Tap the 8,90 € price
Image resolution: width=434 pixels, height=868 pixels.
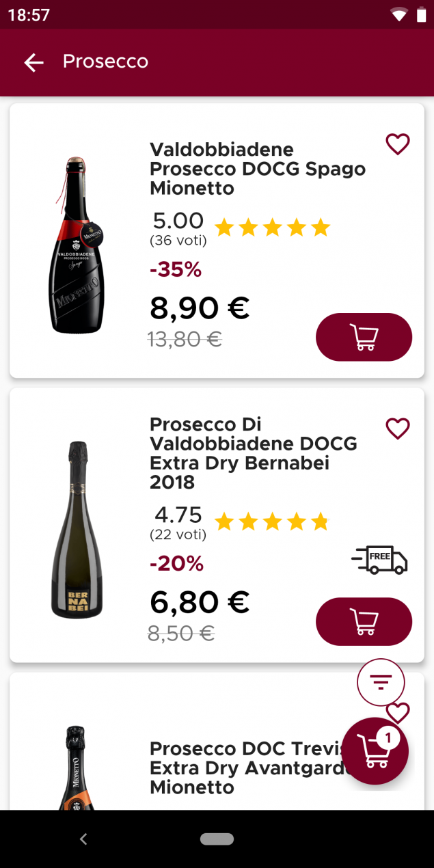coord(200,308)
